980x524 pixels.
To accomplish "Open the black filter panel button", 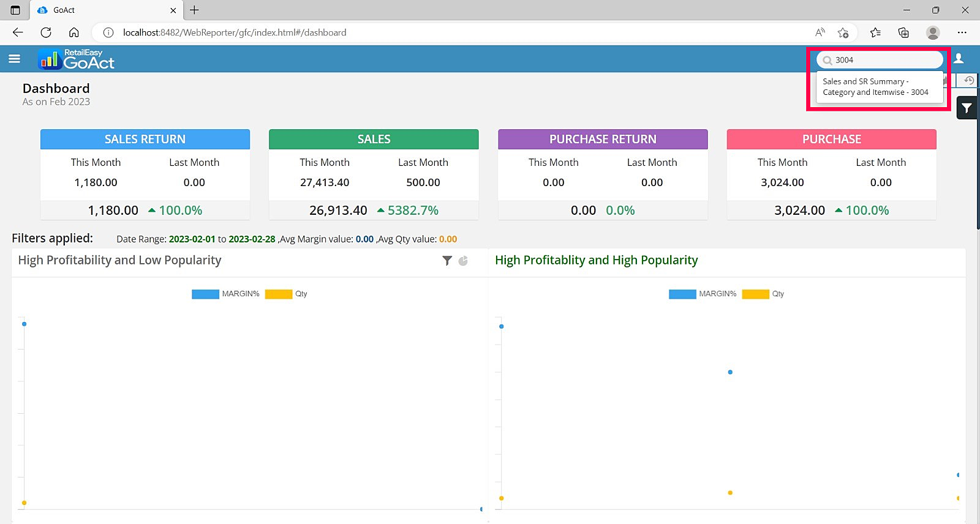I will pyautogui.click(x=967, y=108).
